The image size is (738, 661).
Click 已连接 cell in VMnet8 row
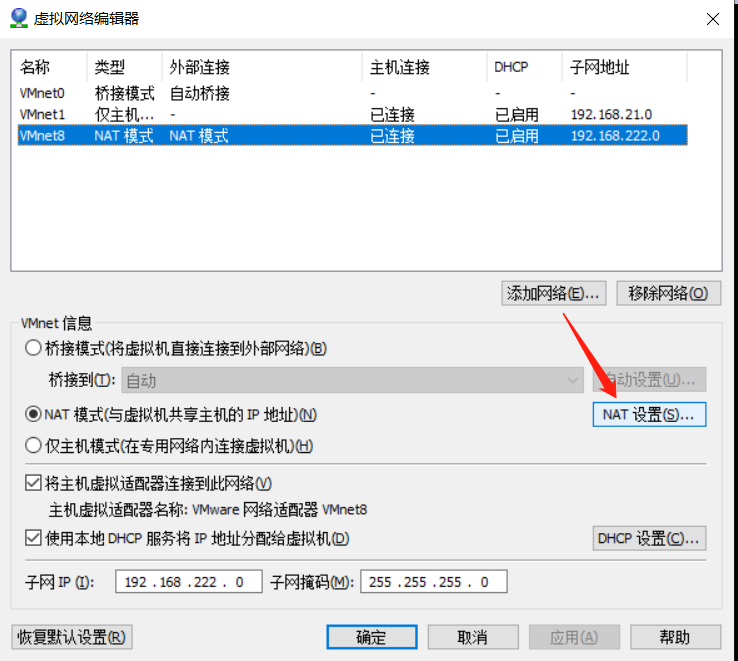click(x=392, y=136)
